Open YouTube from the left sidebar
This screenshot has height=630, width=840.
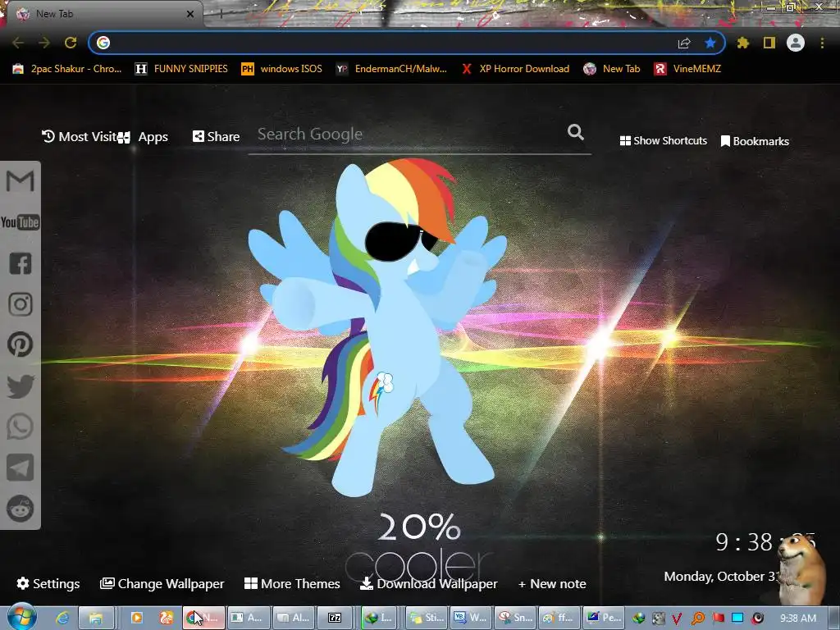coord(21,221)
